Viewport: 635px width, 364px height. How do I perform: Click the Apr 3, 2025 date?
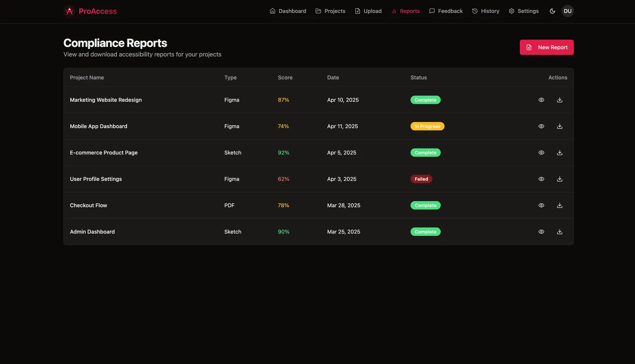(342, 179)
